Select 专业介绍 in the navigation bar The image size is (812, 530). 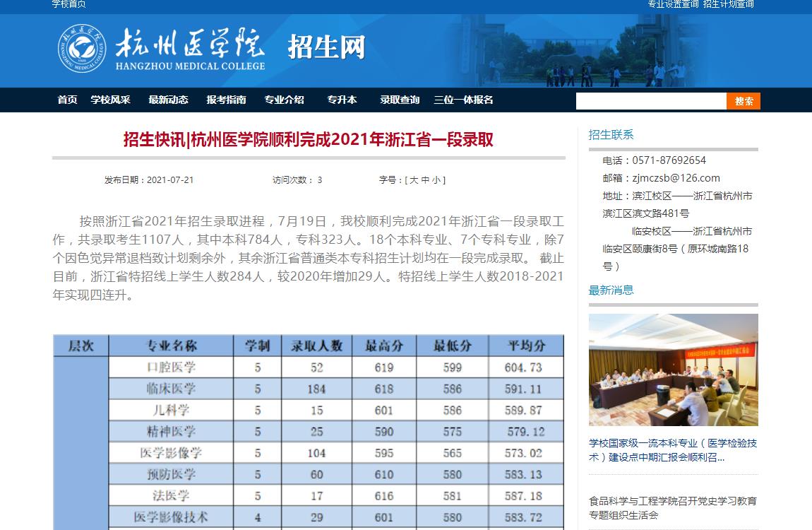pos(285,100)
